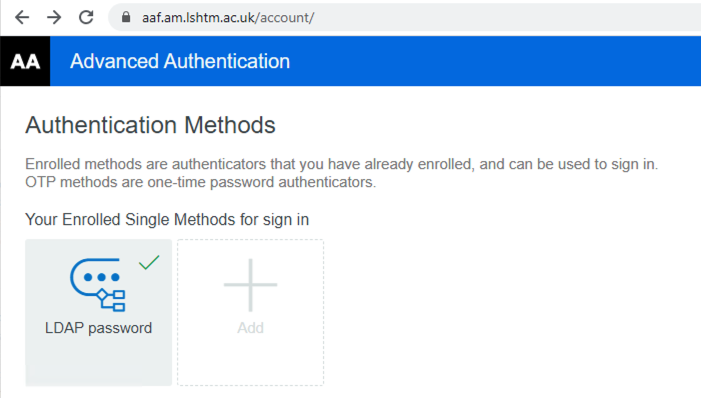
Task: Click the OTP methods description sentence
Action: (201, 182)
